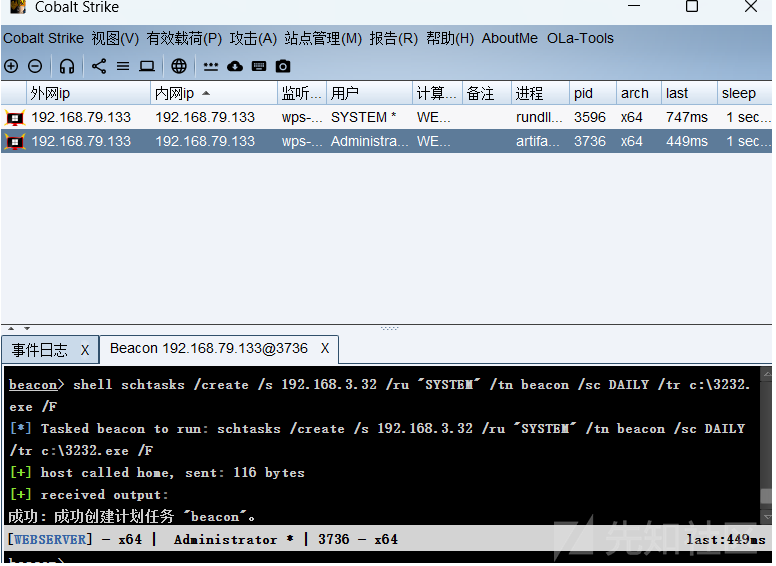This screenshot has width=776, height=566.
Task: Switch to pivot graph view icon
Action: pyautogui.click(x=99, y=66)
